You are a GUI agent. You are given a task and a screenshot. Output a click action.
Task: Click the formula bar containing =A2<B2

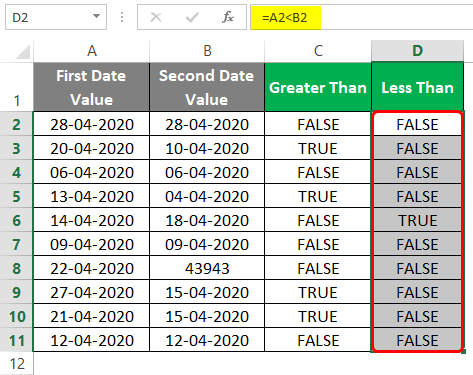(362, 17)
